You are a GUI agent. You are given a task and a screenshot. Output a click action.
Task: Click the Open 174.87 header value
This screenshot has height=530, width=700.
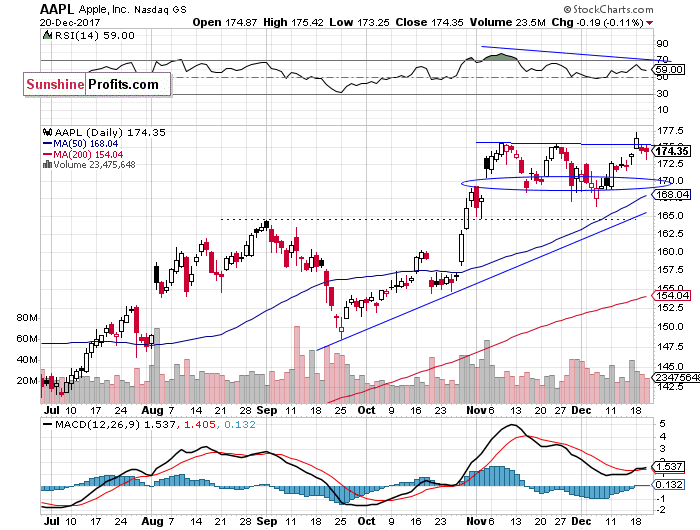tap(225, 22)
